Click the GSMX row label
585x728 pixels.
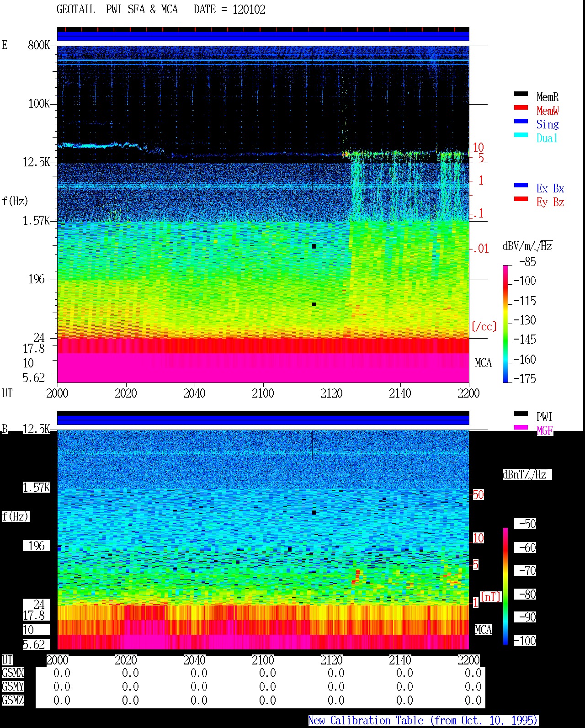[13, 673]
